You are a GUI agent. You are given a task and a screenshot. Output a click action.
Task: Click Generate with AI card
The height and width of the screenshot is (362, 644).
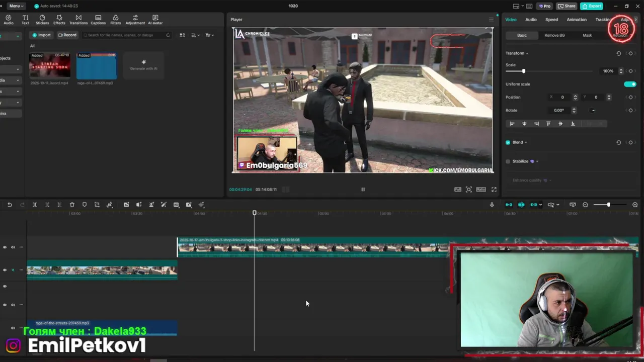point(143,65)
